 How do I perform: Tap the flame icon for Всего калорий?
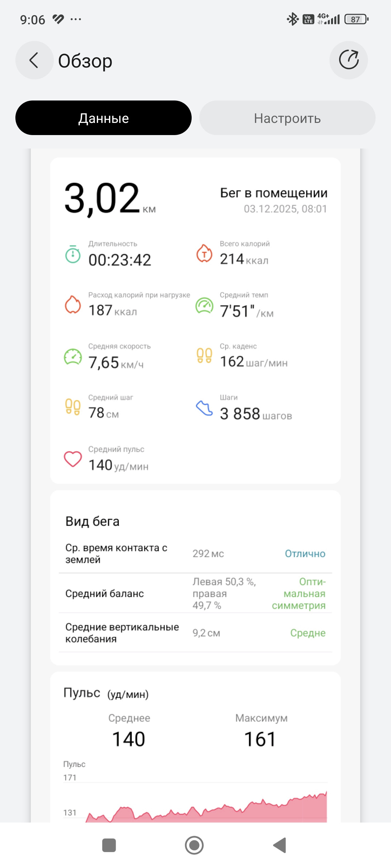pyautogui.click(x=204, y=253)
